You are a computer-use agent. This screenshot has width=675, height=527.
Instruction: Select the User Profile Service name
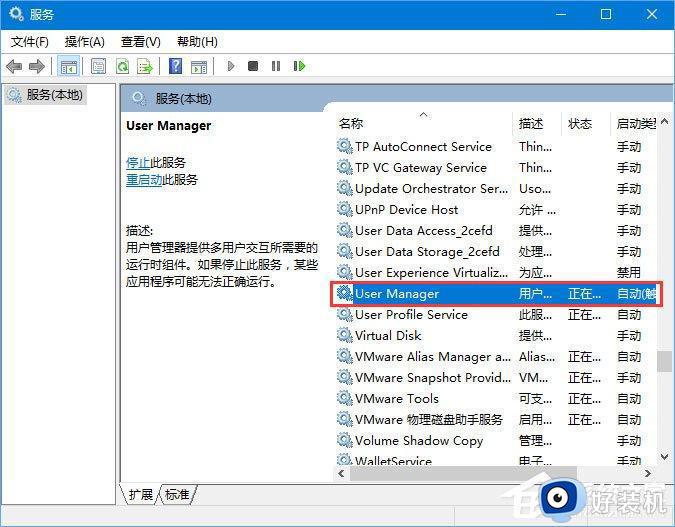412,314
